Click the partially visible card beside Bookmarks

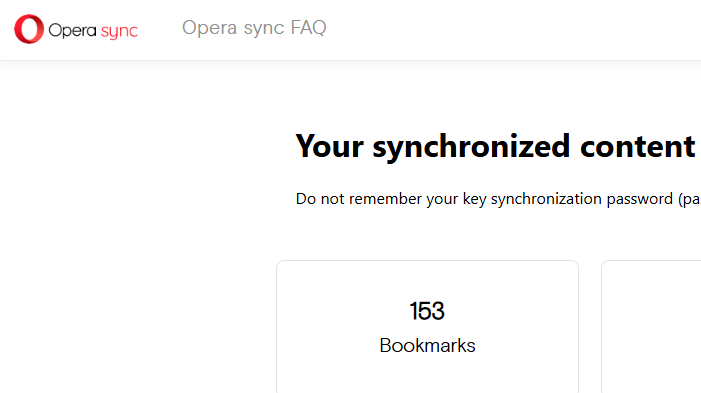coord(651,327)
